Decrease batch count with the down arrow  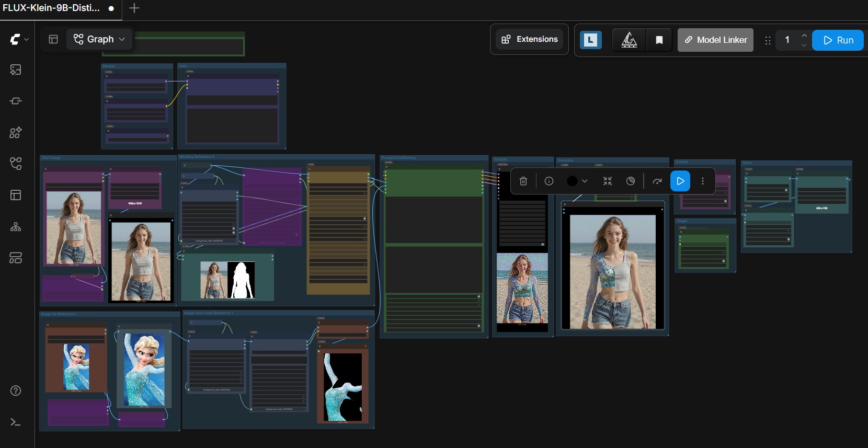(804, 45)
